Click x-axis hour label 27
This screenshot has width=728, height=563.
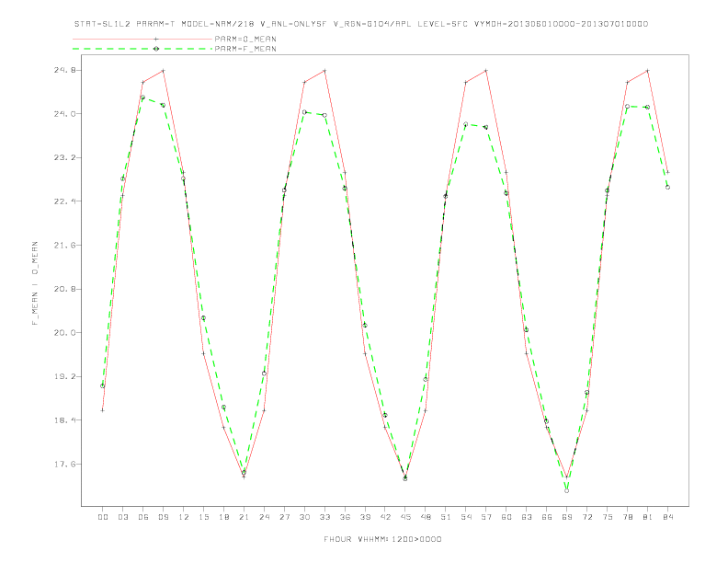(x=284, y=517)
